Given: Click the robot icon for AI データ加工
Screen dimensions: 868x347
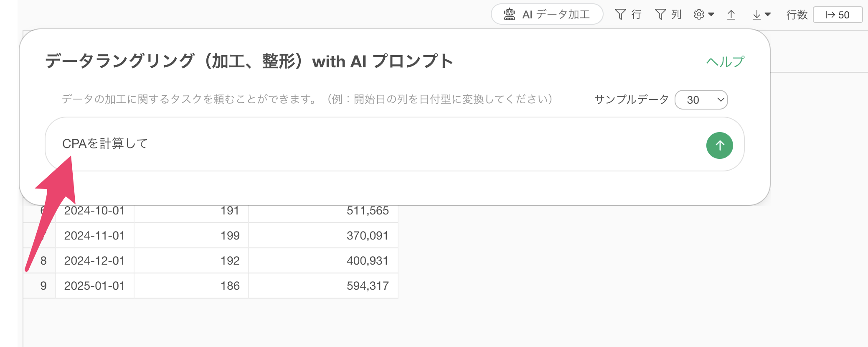Looking at the screenshot, I should 509,15.
